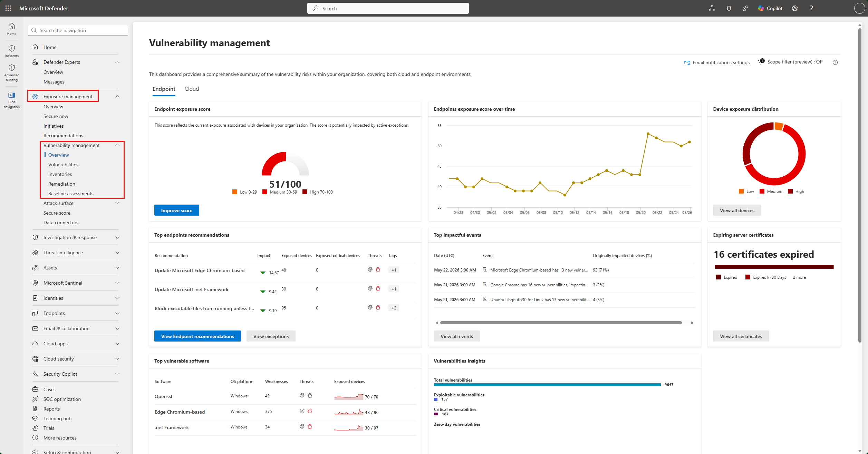Click the user account avatar circle
The width and height of the screenshot is (868, 454).
(859, 8)
